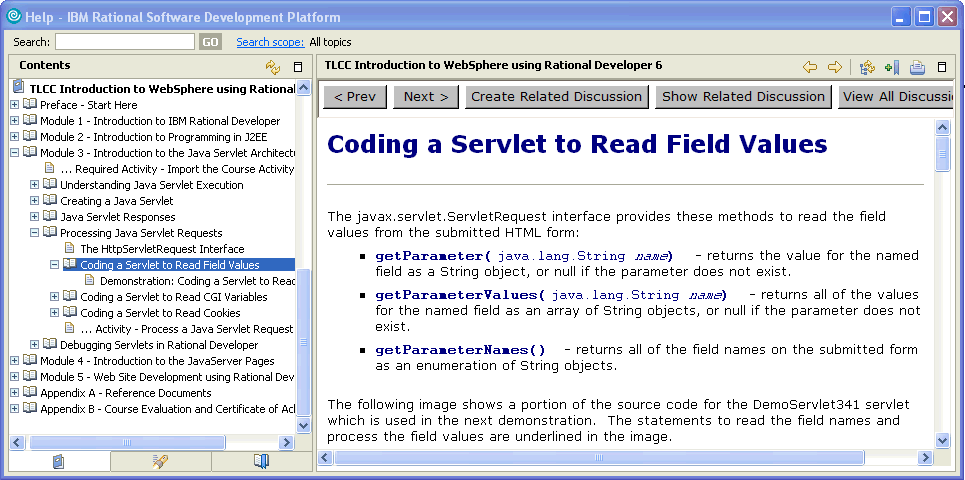This screenshot has height=480, width=965.
Task: Click Contents tree horizontal scrollbar thumb
Action: [127, 442]
